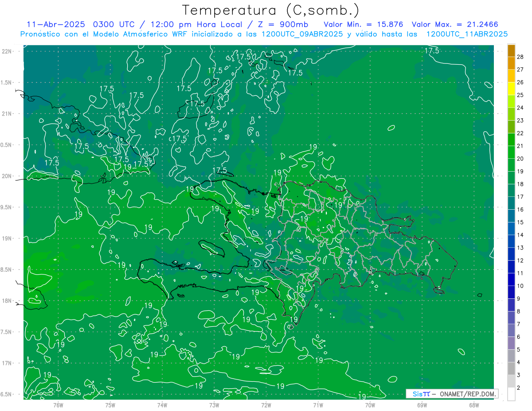
Task: Click the 'Sistt' logo text
Action: 421,394
